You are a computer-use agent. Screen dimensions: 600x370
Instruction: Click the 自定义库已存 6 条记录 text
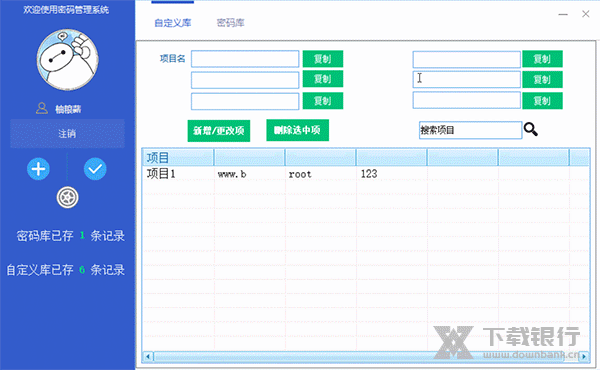(x=65, y=270)
